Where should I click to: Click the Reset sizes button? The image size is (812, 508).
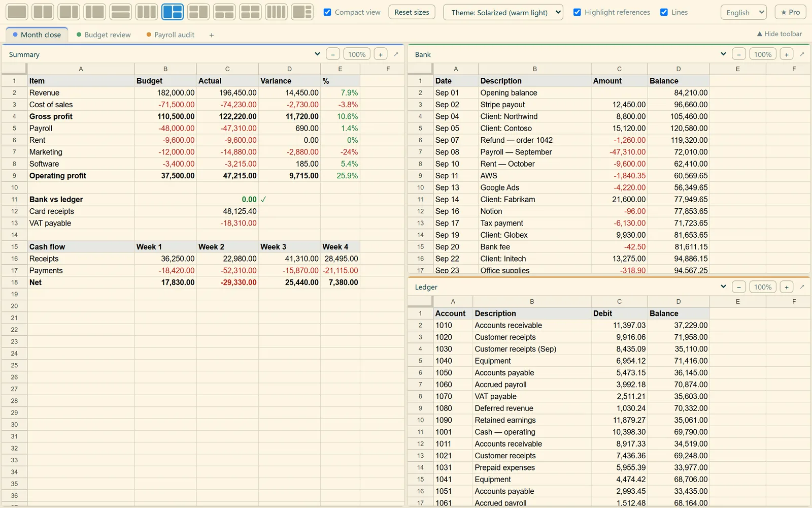tap(412, 12)
